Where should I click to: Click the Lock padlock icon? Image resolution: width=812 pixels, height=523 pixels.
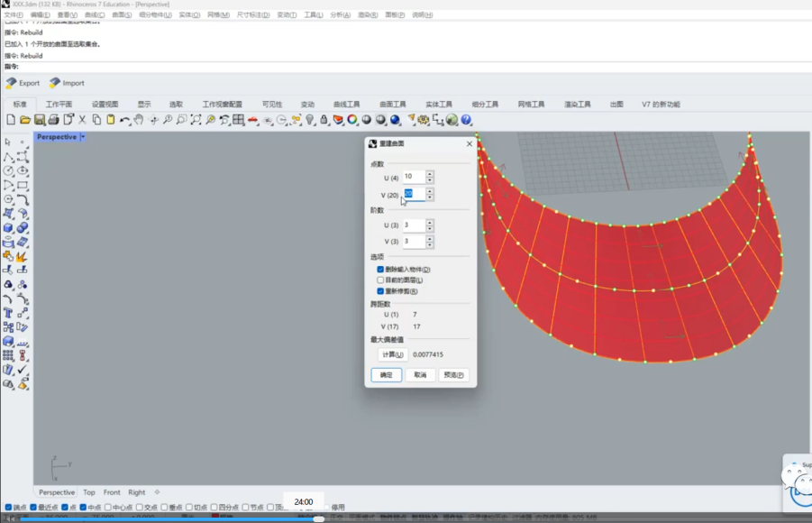tap(324, 120)
